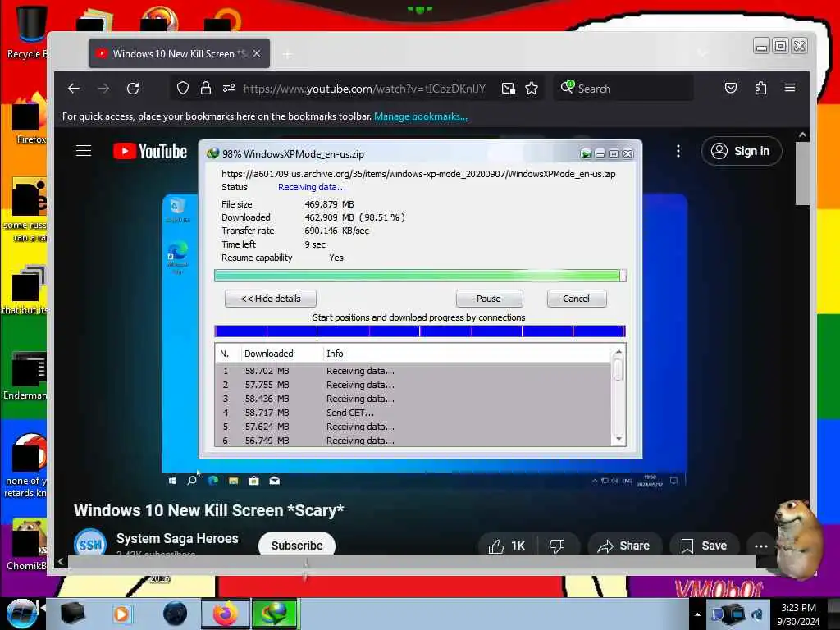The image size is (840, 630).
Task: Select connection row 4 showing Send GET
Action: tap(413, 413)
